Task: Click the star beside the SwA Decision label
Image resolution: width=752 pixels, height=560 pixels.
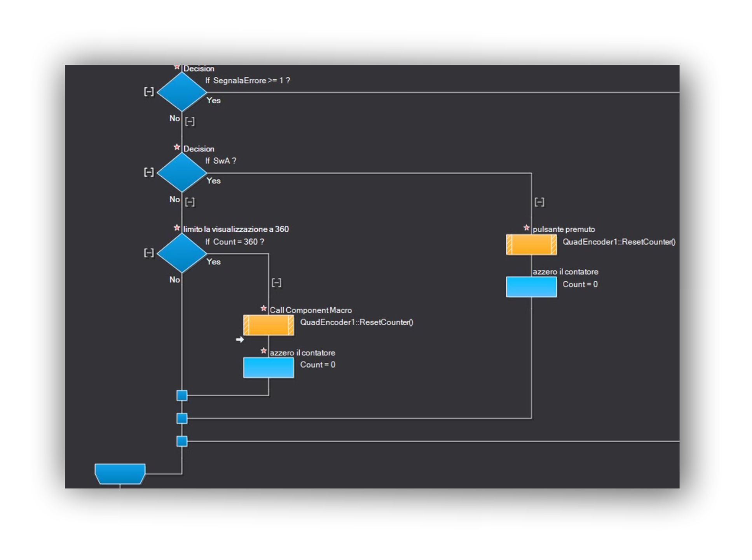Action: click(x=177, y=148)
